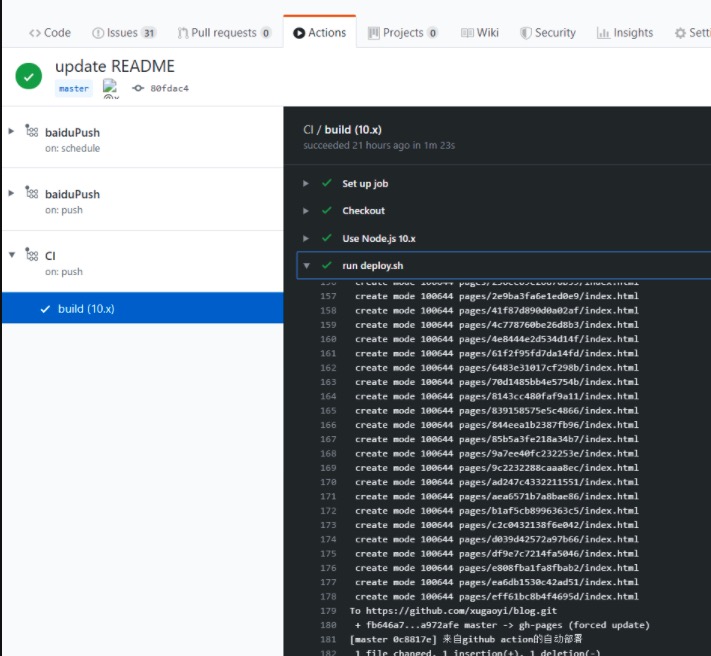Click the green success check circle
The image size is (711, 656).
coord(29,76)
